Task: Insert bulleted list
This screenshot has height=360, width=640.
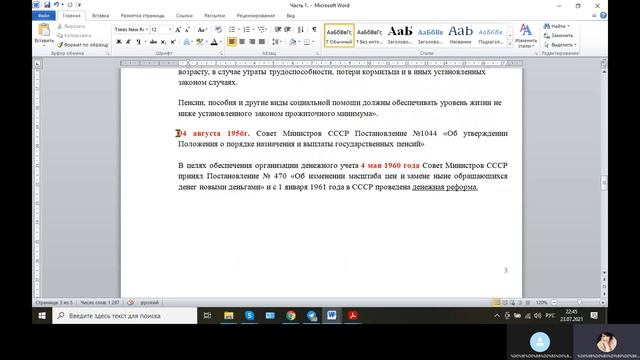Action: point(232,29)
